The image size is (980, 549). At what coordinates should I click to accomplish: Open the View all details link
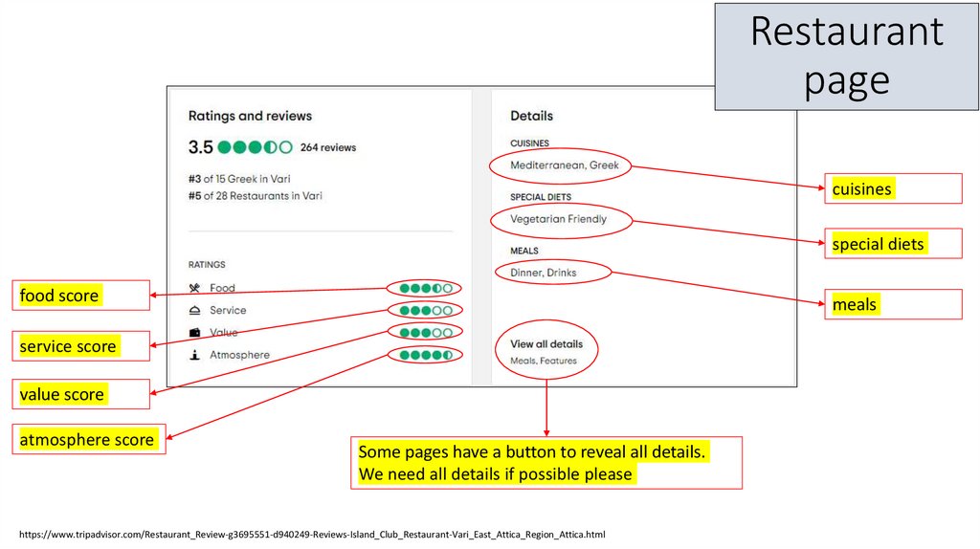tap(546, 344)
